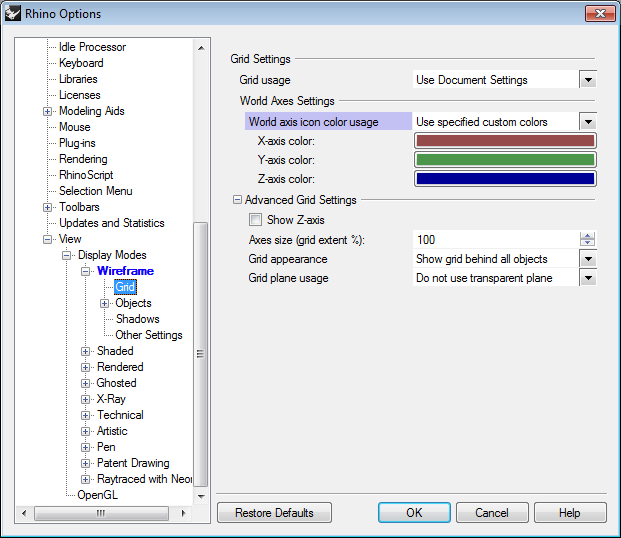Select Rendering options page
621x538 pixels.
pos(83,159)
